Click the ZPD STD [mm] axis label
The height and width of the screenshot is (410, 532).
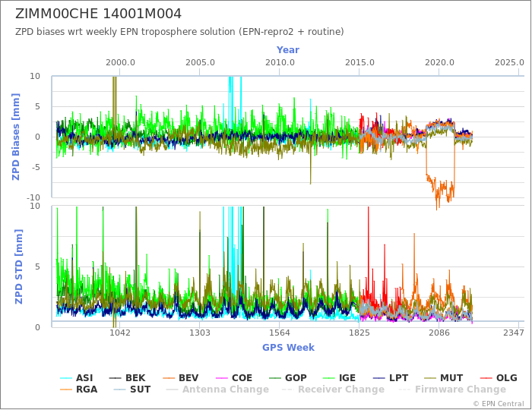coord(18,266)
